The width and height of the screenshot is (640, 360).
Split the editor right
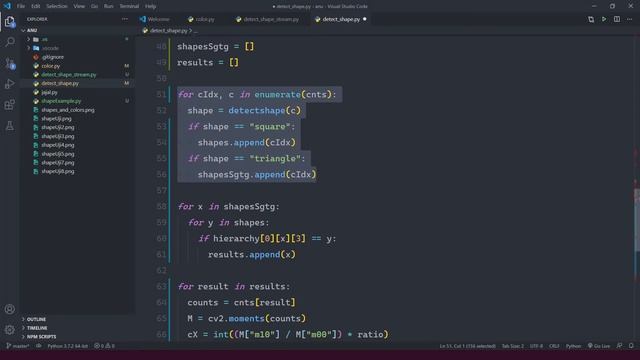(x=617, y=19)
